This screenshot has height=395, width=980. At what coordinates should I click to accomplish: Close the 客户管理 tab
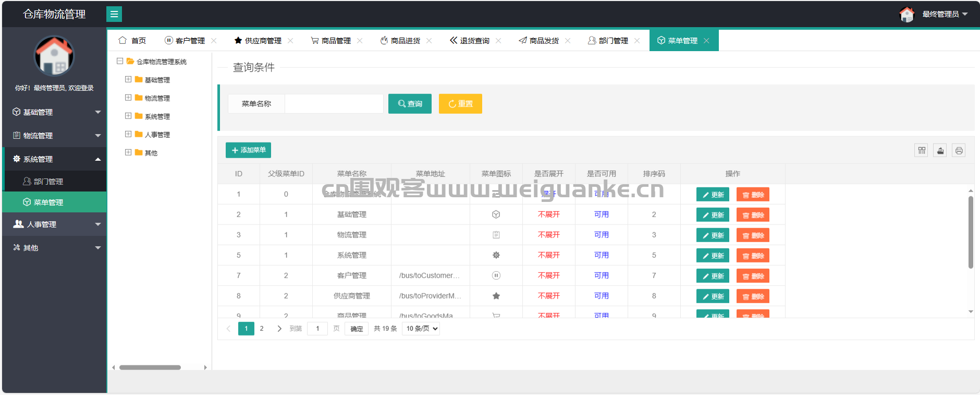(x=214, y=41)
